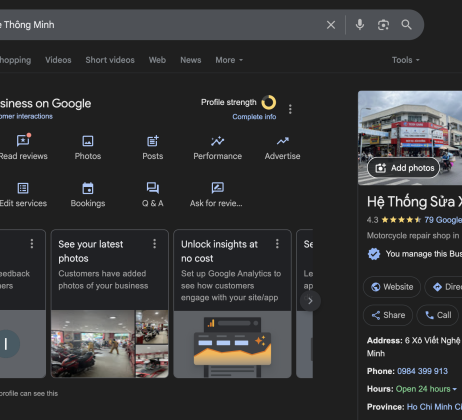Open menu on Unlock insights card

click(277, 244)
